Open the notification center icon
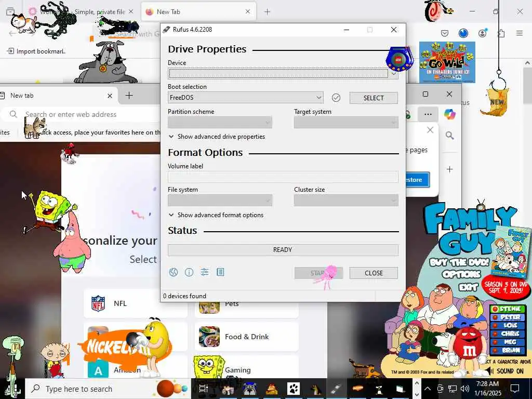 [x=515, y=389]
